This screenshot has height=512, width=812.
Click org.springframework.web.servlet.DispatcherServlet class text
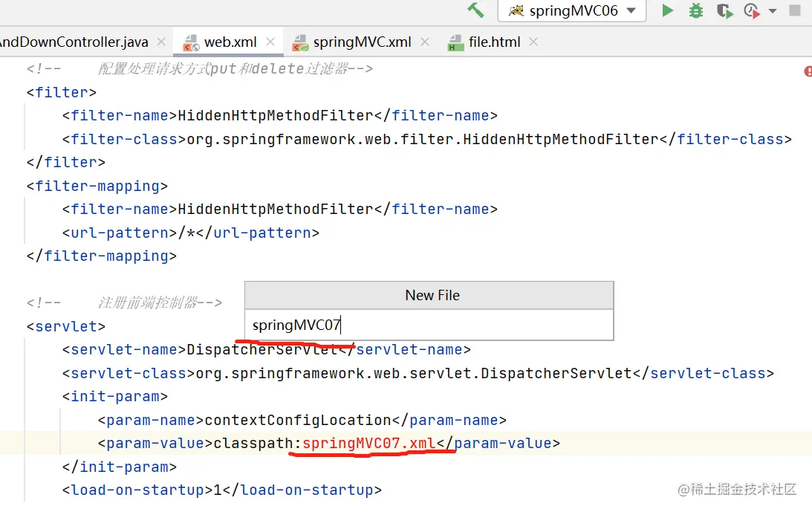(x=414, y=374)
